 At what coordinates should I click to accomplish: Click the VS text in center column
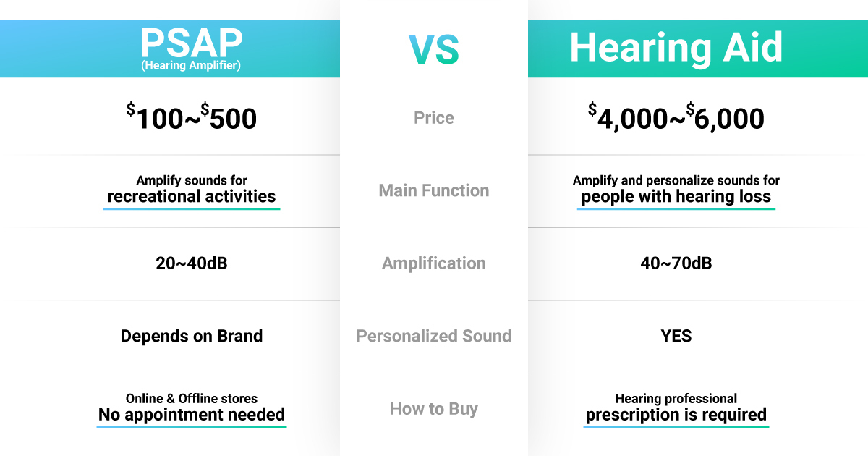click(434, 49)
